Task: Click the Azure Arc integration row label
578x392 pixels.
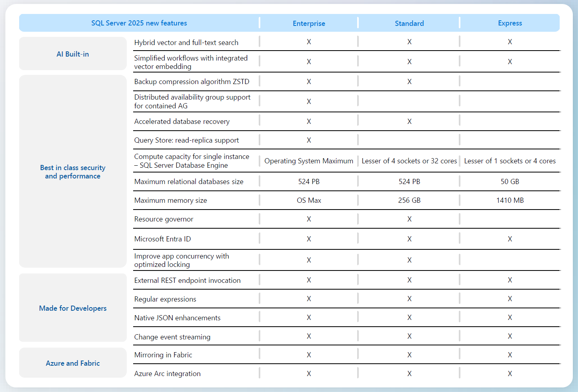Action: click(167, 374)
